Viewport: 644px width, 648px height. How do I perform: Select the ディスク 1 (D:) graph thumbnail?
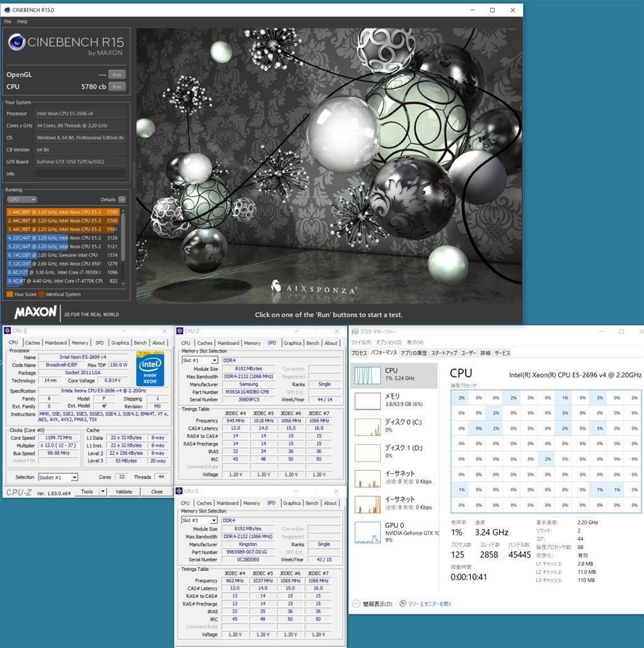point(368,453)
